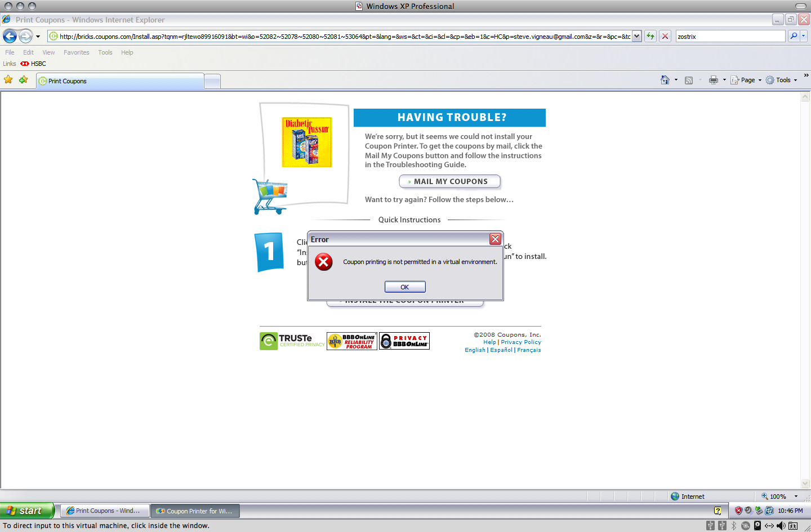Open the zoom level dropdown arrow
811x532 pixels.
point(796,497)
